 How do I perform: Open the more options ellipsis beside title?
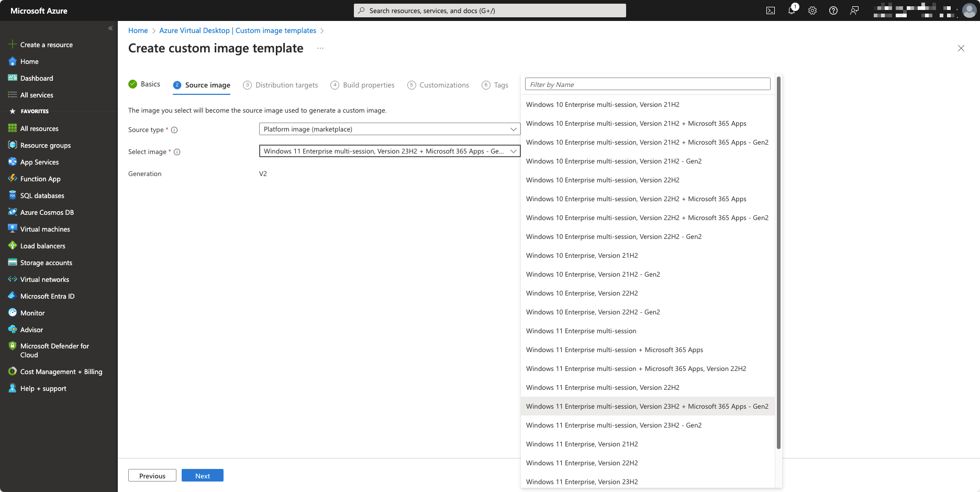pos(320,48)
